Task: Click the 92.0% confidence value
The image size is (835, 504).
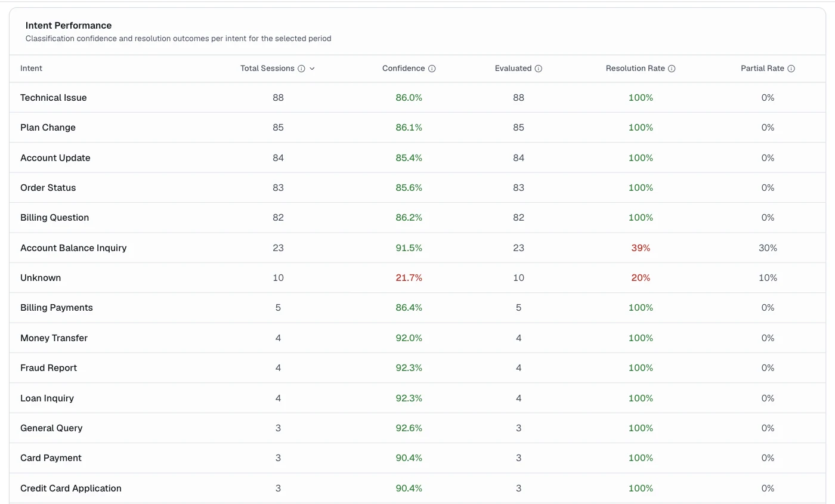Action: [x=409, y=338]
